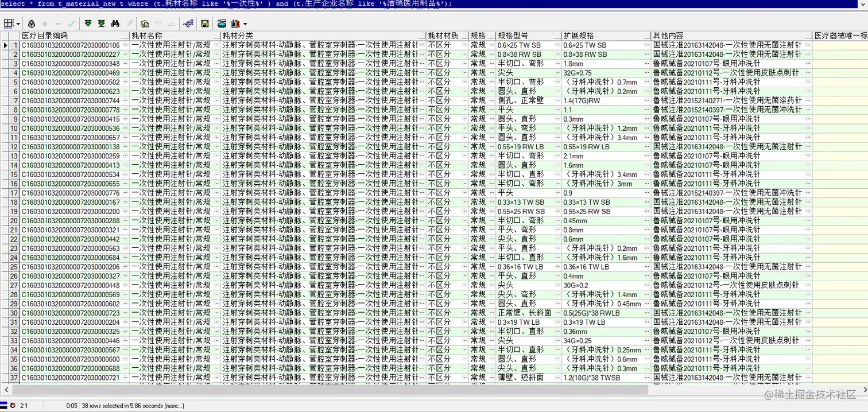
Task: Select the 医疗目录编码 column header
Action: pyautogui.click(x=76, y=36)
